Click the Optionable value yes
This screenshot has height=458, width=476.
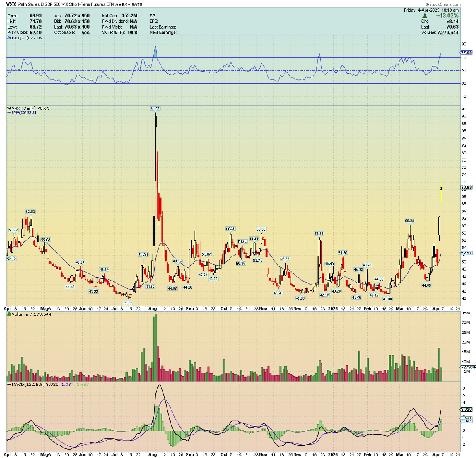86,33
